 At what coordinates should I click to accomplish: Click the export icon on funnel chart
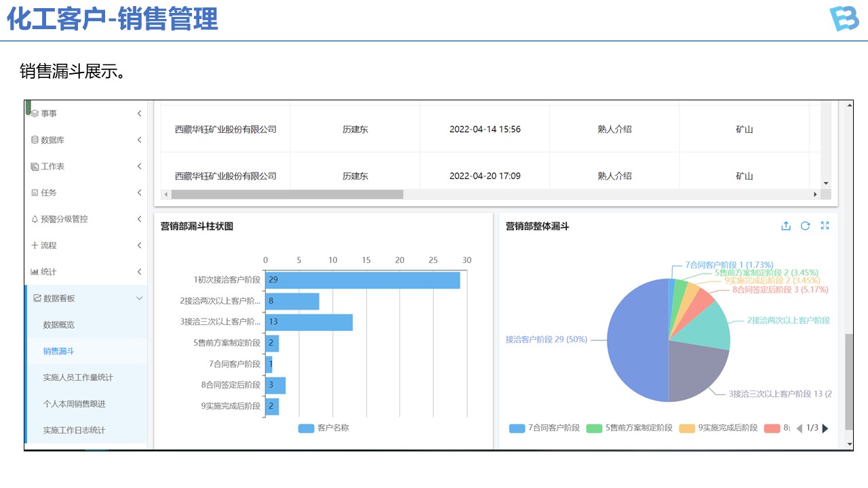[786, 226]
